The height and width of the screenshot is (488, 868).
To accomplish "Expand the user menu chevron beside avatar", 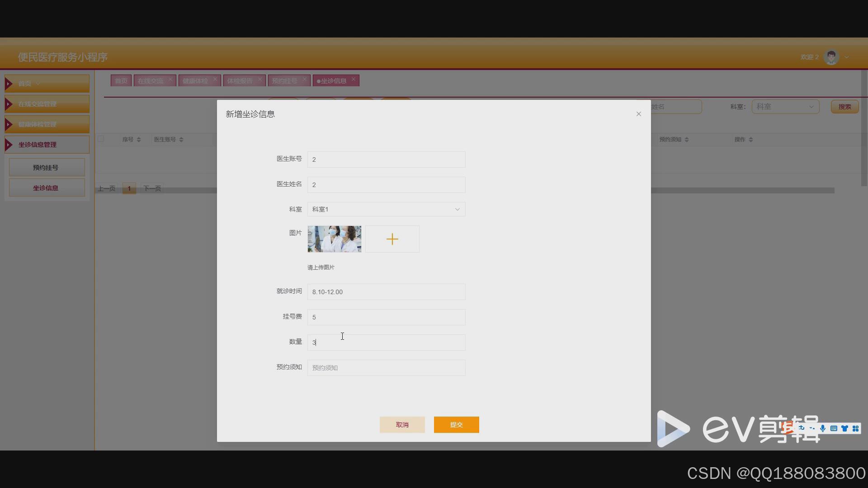I will tap(847, 57).
